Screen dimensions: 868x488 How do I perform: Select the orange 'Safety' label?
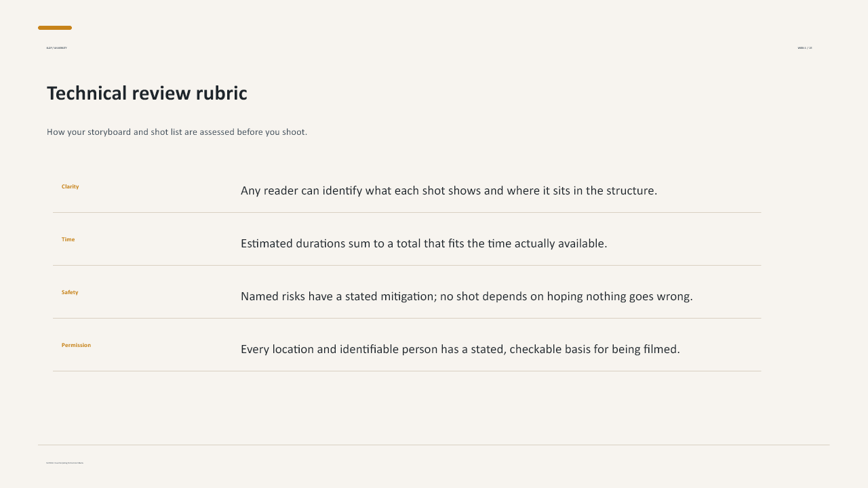pyautogui.click(x=70, y=292)
